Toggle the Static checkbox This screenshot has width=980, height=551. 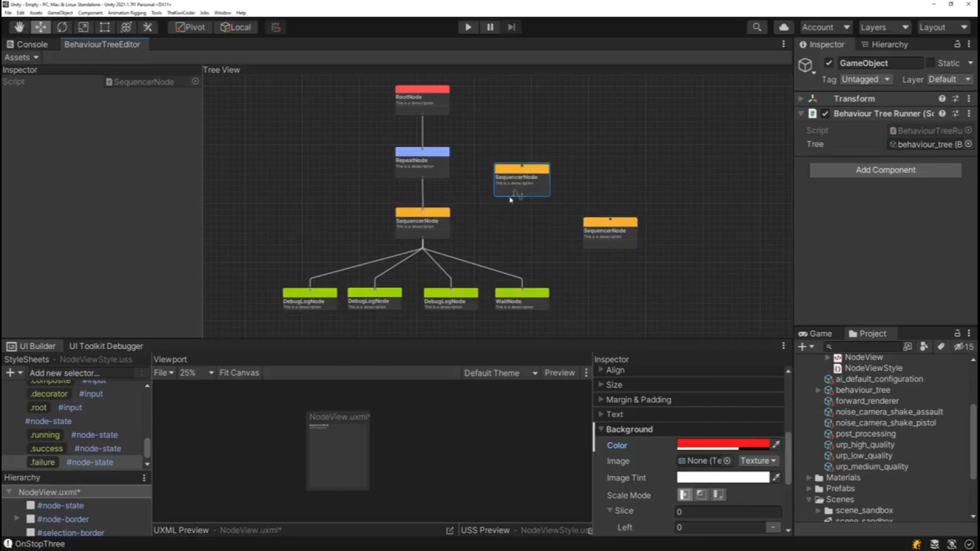pos(930,63)
